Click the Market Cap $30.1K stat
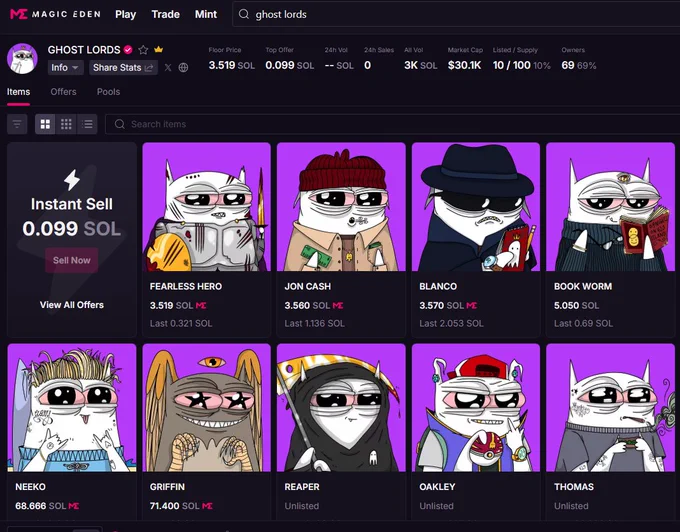 click(465, 59)
